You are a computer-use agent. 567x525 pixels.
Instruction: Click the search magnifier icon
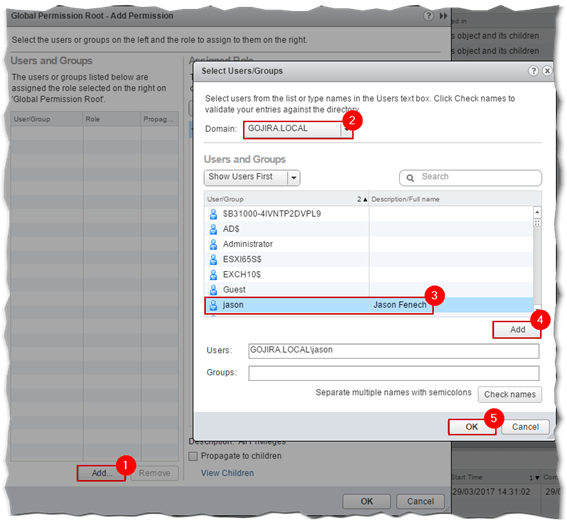(x=410, y=178)
